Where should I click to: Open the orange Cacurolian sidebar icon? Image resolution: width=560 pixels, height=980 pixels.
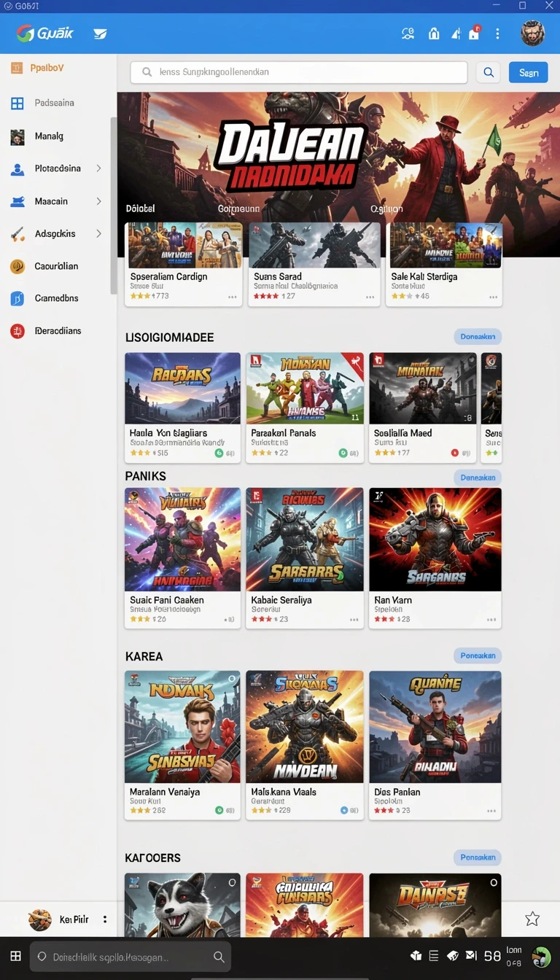coord(17,267)
